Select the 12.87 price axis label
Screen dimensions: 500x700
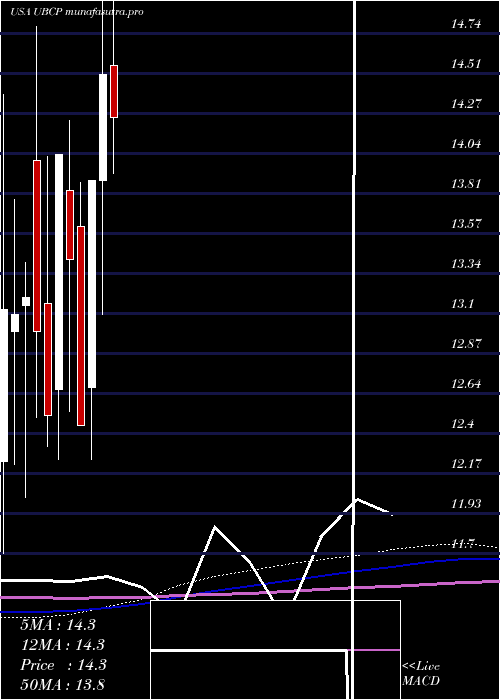466,344
